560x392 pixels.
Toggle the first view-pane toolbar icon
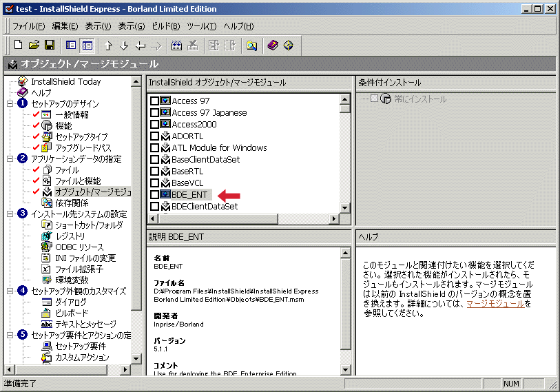coord(71,45)
